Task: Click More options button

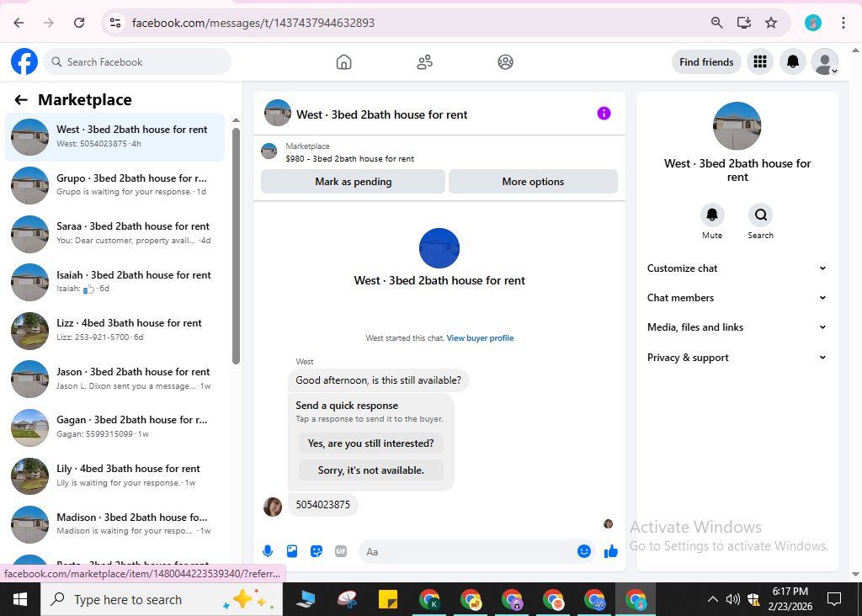Action: pos(533,181)
